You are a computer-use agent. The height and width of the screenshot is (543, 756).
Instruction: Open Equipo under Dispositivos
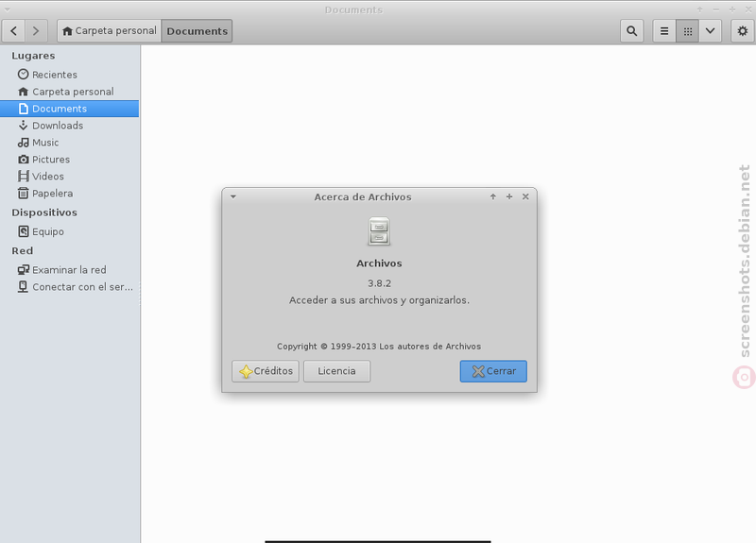[x=69, y=231]
